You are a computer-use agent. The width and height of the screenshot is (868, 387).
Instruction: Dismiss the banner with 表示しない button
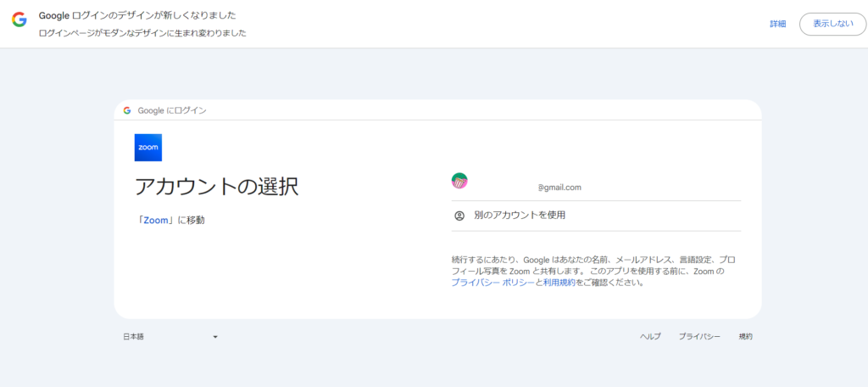tap(832, 24)
